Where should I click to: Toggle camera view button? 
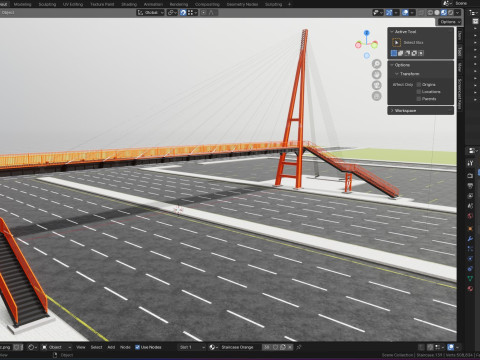coord(377,85)
